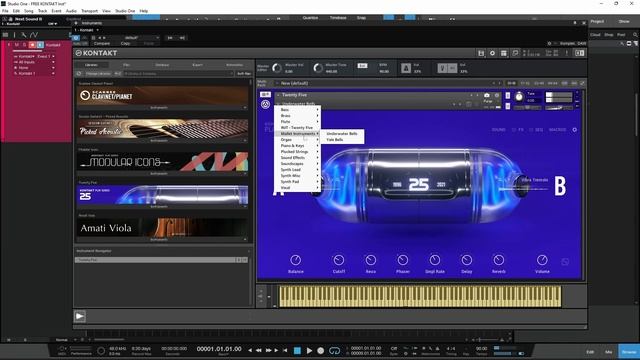Click Twenty Five settings cog near MACROS
640x360 pixels.
pos(575,130)
